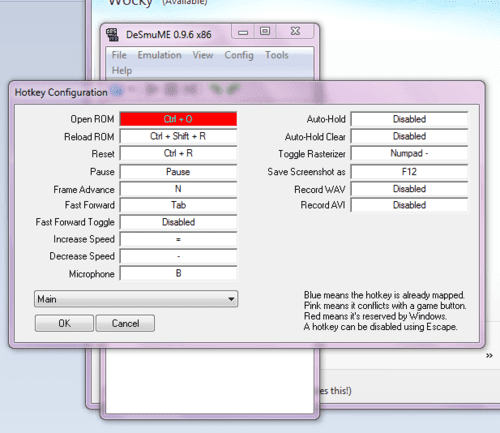Select the Auto-Hold hotkey field

point(409,119)
